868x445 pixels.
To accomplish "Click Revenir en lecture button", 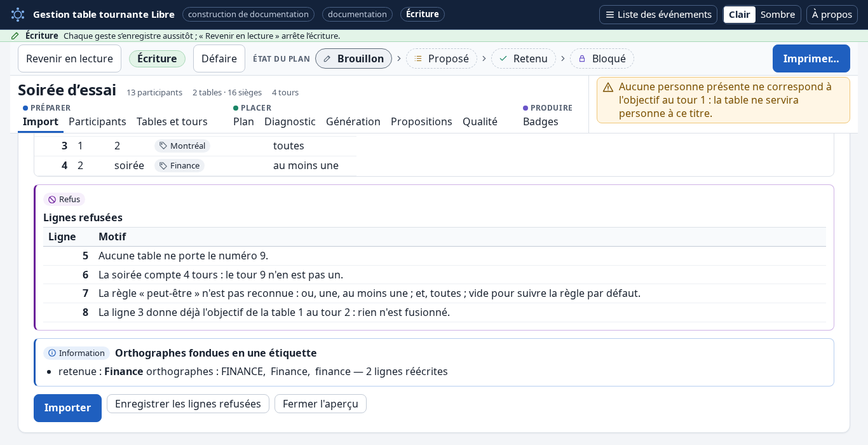I will (x=69, y=58).
